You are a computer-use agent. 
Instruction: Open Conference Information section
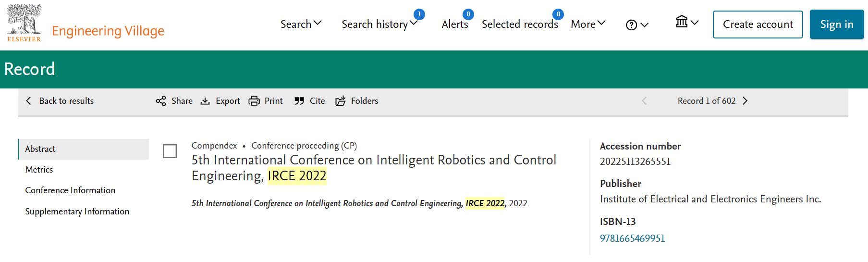click(70, 190)
